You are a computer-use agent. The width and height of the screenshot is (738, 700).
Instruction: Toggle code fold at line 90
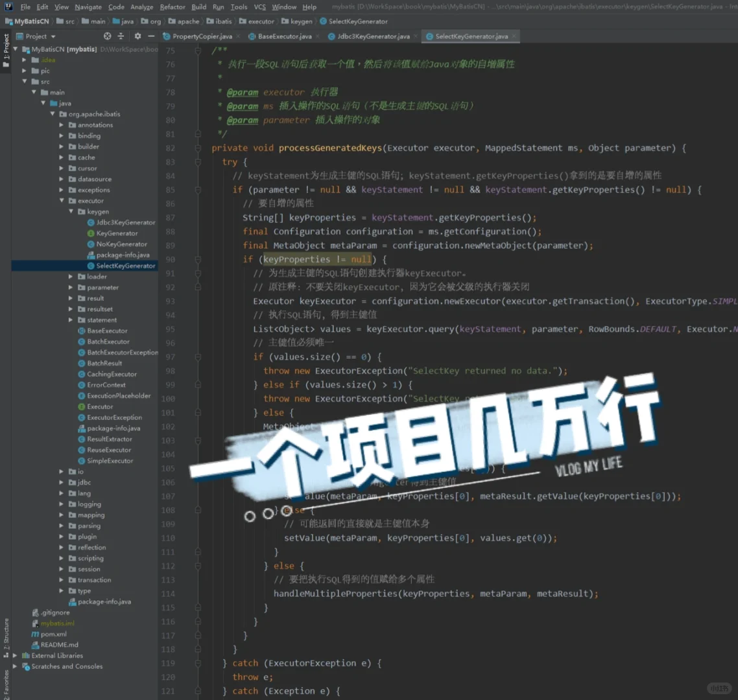pos(198,259)
